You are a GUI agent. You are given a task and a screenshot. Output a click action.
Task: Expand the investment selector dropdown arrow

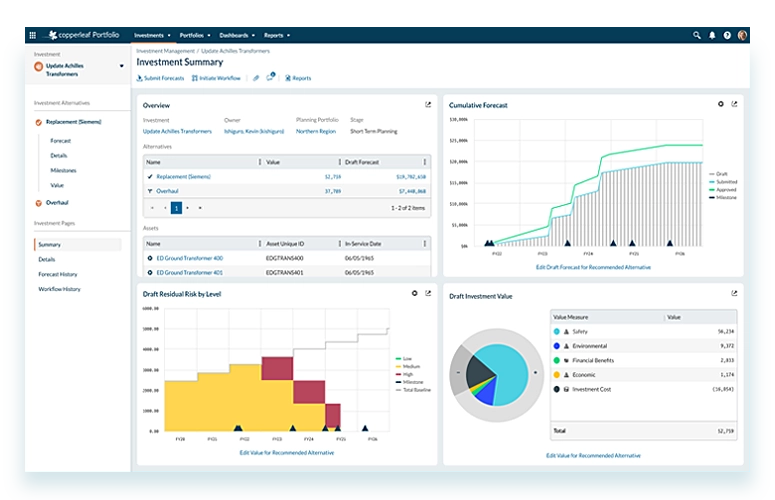point(122,66)
